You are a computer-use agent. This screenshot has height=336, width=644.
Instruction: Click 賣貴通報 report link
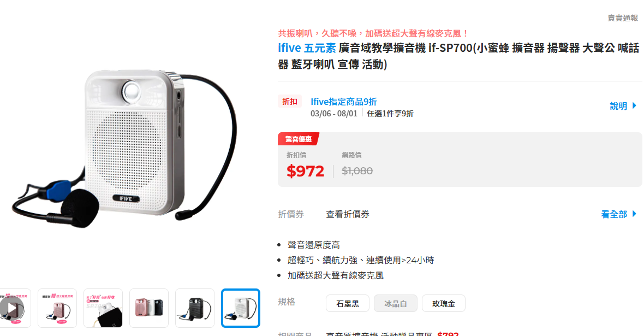point(623,18)
